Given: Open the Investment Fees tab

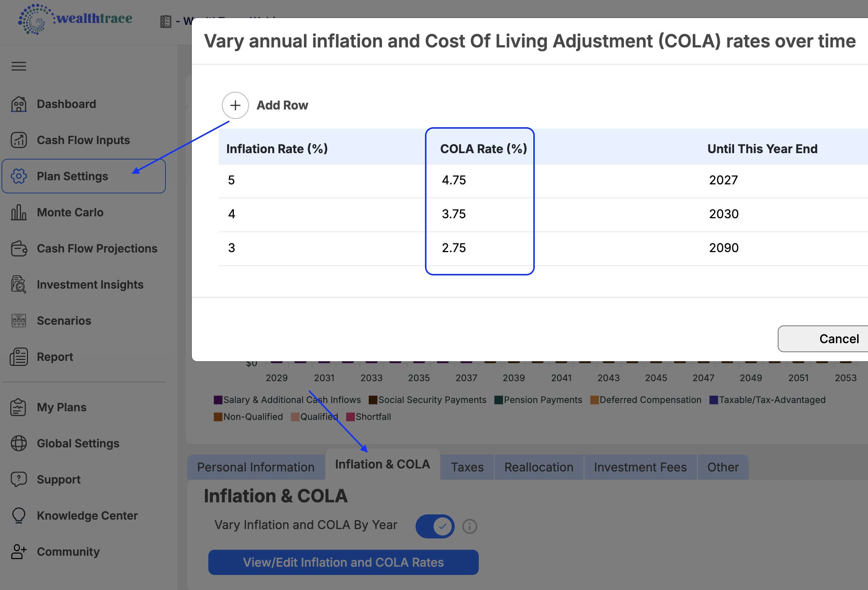Looking at the screenshot, I should [x=640, y=467].
